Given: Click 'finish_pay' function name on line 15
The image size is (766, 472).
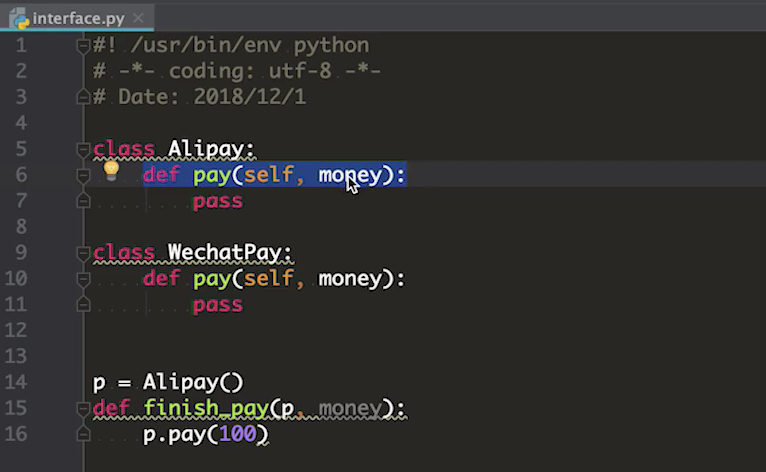Looking at the screenshot, I should (x=206, y=408).
